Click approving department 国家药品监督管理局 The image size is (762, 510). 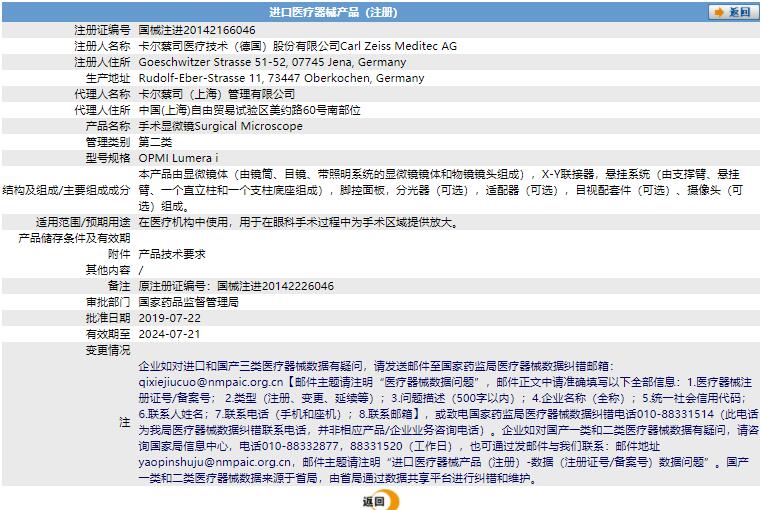tap(189, 302)
